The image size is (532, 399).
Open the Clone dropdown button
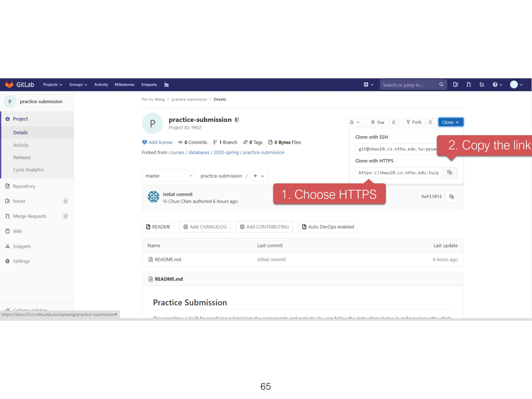tap(450, 122)
